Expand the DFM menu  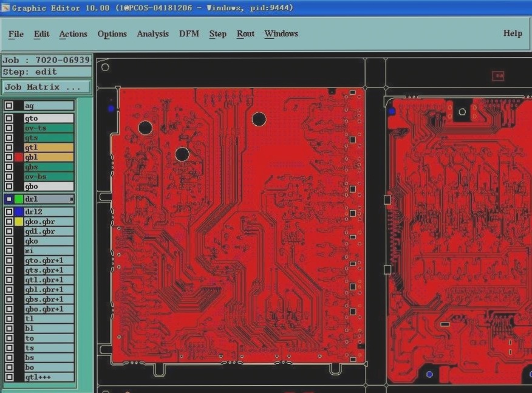[189, 34]
